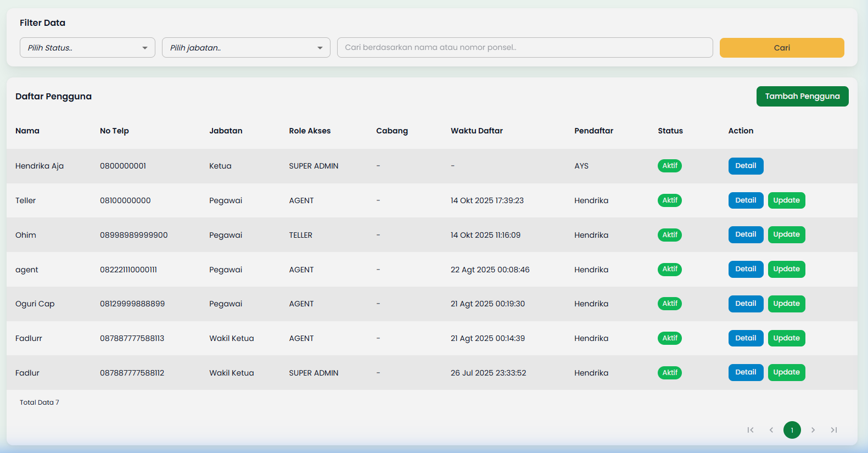868x453 pixels.
Task: Click the Waktu Daftar column header
Action: point(477,131)
